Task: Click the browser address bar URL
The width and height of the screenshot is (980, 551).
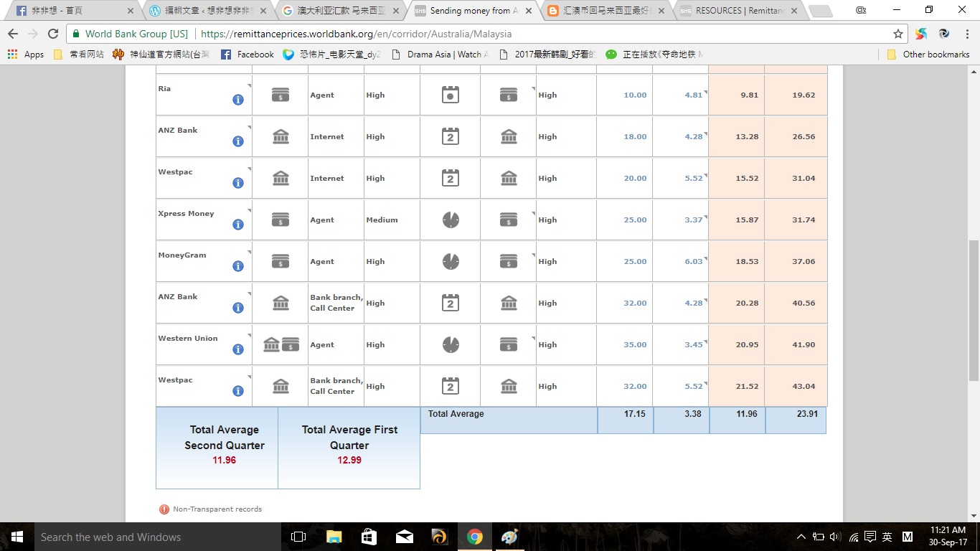Action: click(356, 34)
